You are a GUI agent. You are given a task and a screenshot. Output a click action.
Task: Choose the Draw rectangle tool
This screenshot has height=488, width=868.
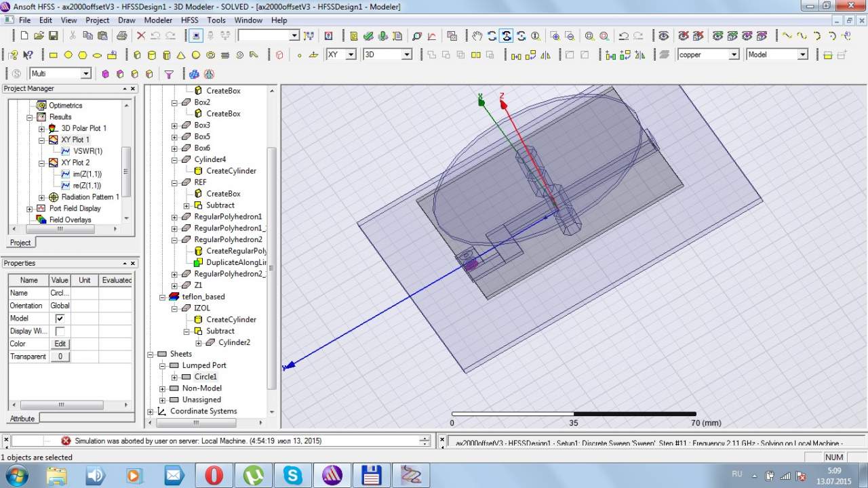54,55
